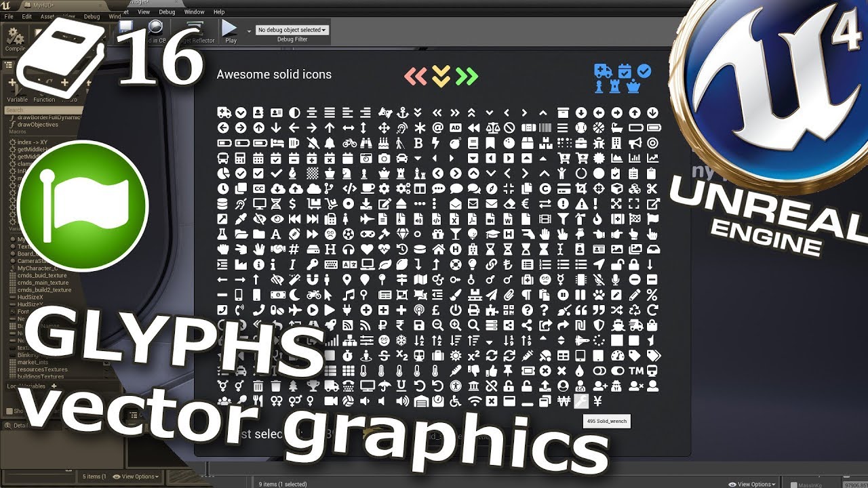This screenshot has width=868, height=488.
Task: Click the blue chess queen icon
Action: (634, 86)
